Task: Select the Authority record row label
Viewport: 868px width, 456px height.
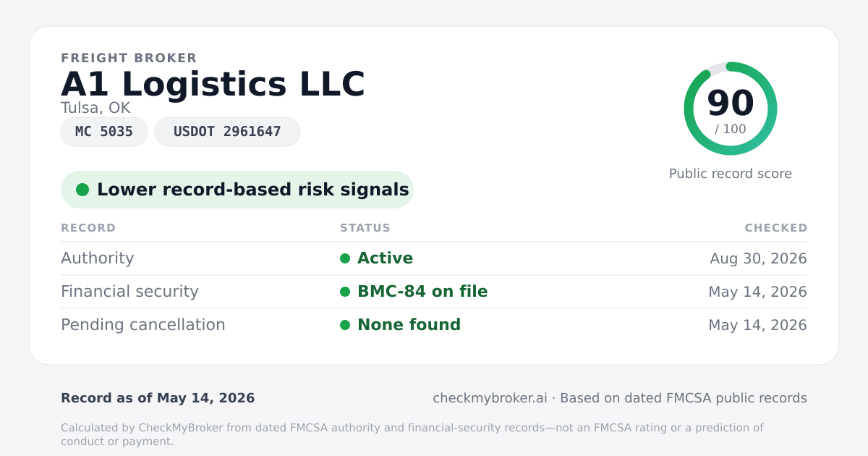Action: (x=98, y=258)
